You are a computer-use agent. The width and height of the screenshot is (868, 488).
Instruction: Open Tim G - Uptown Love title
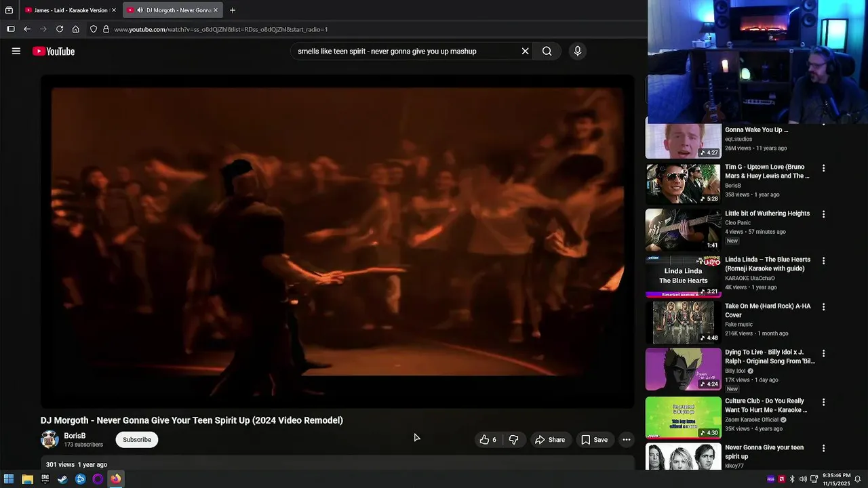[767, 171]
